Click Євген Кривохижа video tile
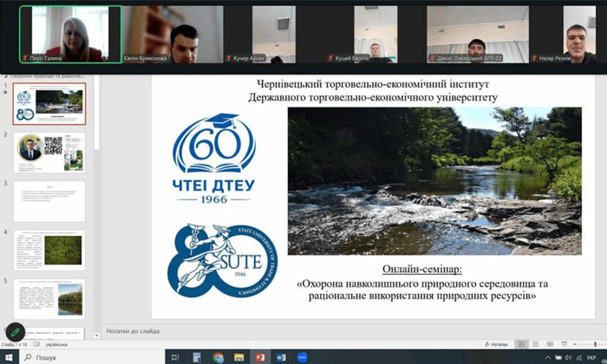Image resolution: width=607 pixels, height=364 pixels. [x=173, y=35]
